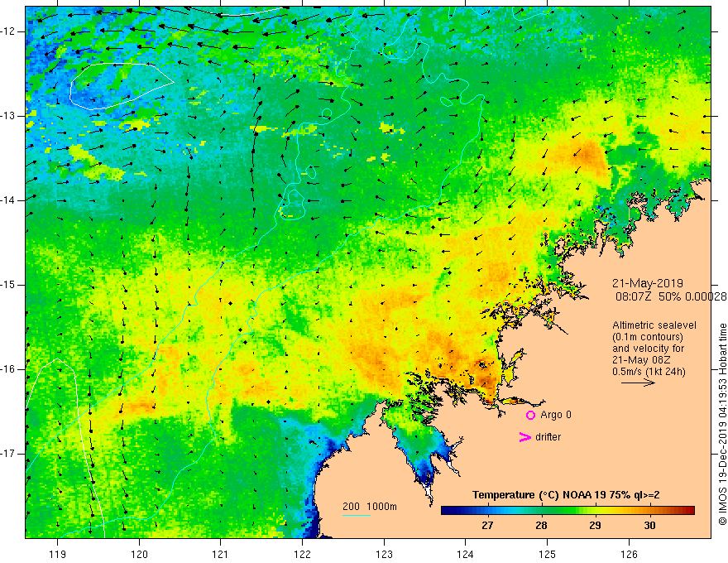The image size is (728, 563).
Task: Click the 'and velocity for' legend text
Action: 648,349
